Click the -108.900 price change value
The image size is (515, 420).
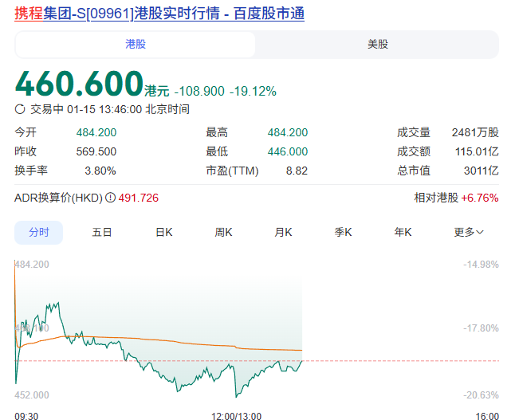(x=199, y=91)
